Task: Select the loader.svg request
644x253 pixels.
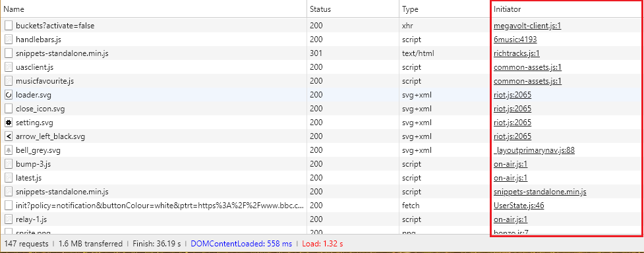Action: coord(322,95)
